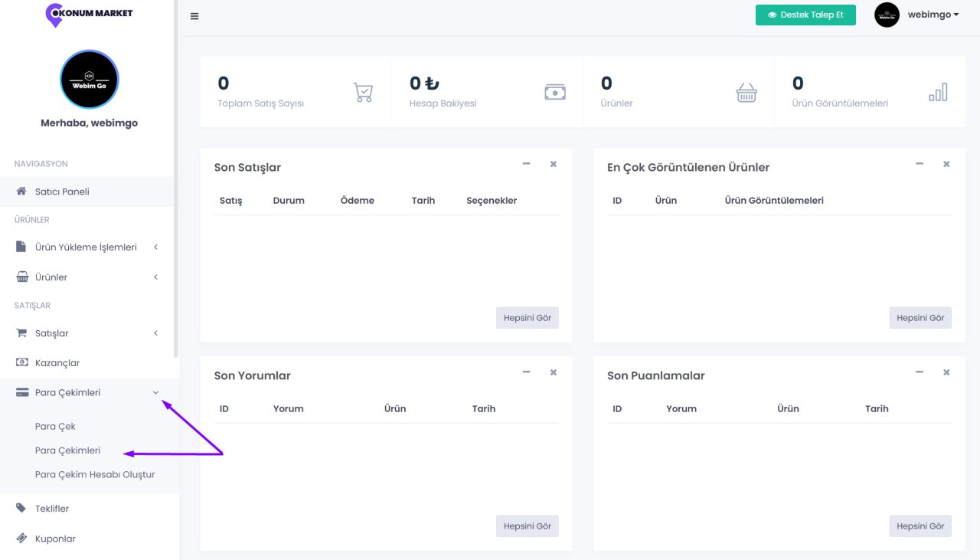
Task: Click the cart icon in Toplam Satış Sayısı card
Action: click(x=363, y=93)
